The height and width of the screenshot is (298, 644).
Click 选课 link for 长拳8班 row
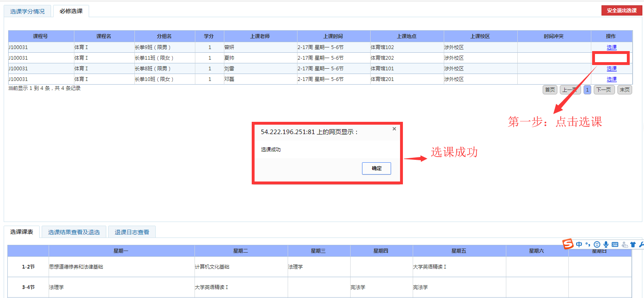(612, 69)
